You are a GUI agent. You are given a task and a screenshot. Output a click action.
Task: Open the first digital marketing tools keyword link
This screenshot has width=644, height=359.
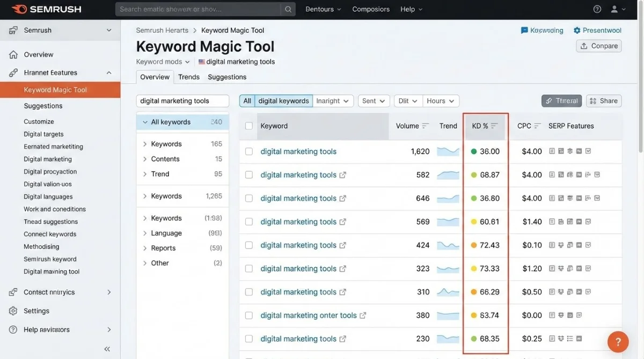[x=298, y=151]
